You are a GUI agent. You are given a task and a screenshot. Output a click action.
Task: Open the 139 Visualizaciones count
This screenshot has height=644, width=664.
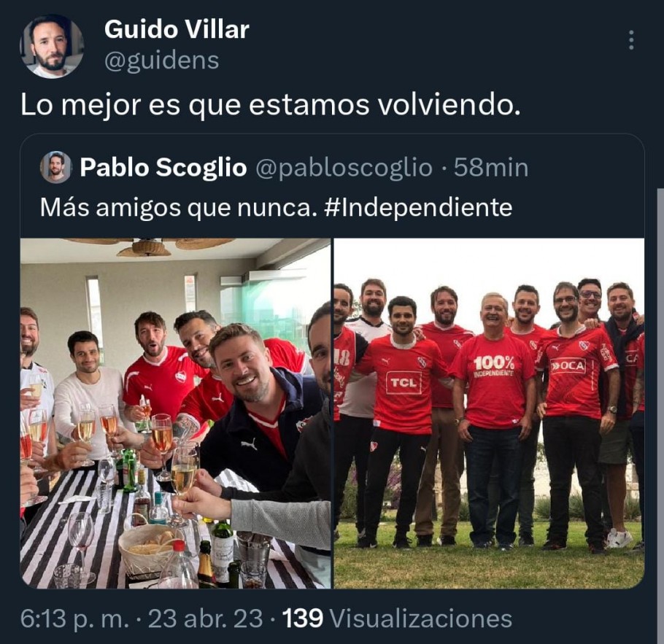[397, 618]
